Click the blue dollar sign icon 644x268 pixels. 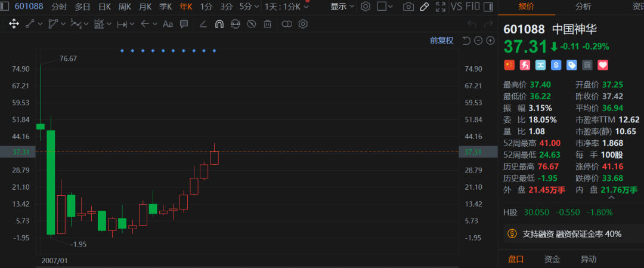556,65
